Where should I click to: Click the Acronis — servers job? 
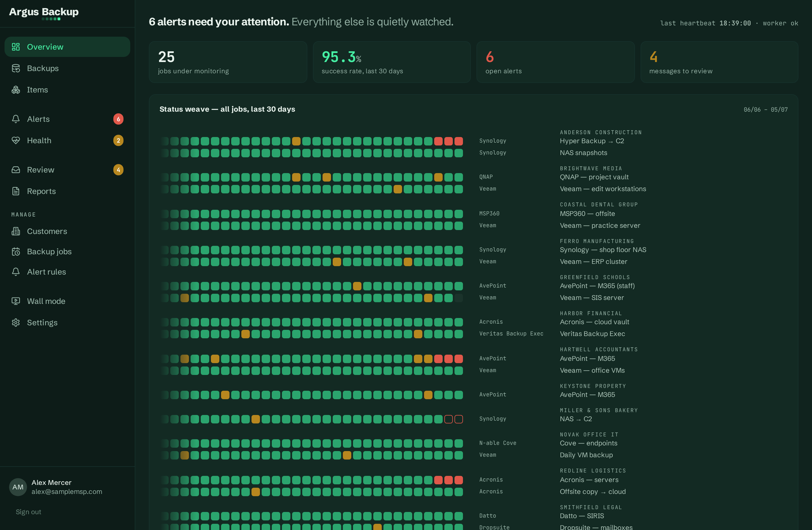(589, 480)
